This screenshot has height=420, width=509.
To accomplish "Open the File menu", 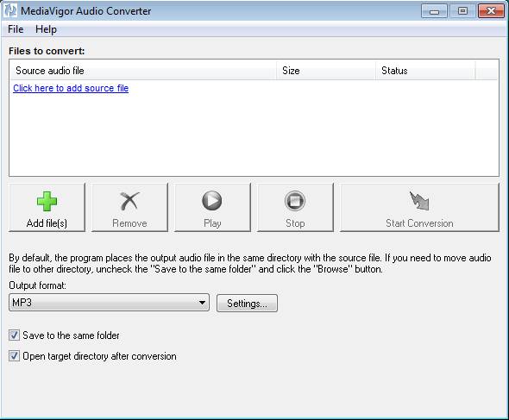I will click(16, 29).
